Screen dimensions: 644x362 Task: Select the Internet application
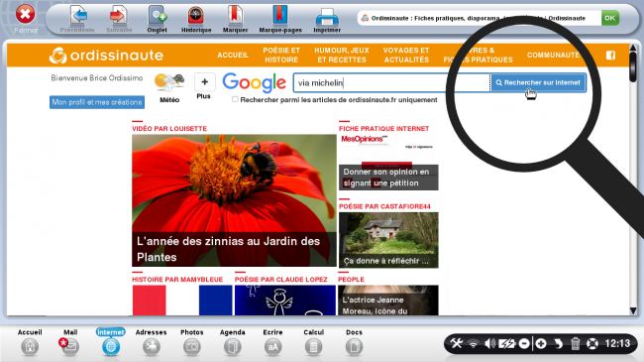(x=111, y=342)
